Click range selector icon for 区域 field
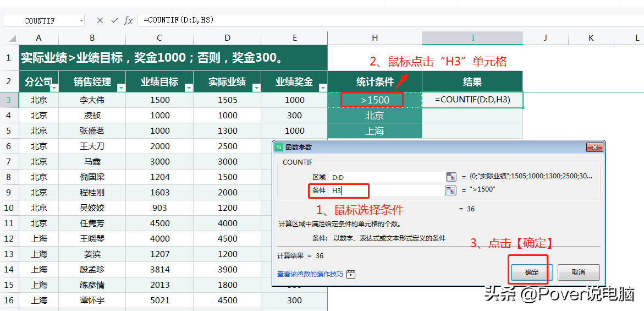Viewport: 644px width, 311px height. coord(450,177)
